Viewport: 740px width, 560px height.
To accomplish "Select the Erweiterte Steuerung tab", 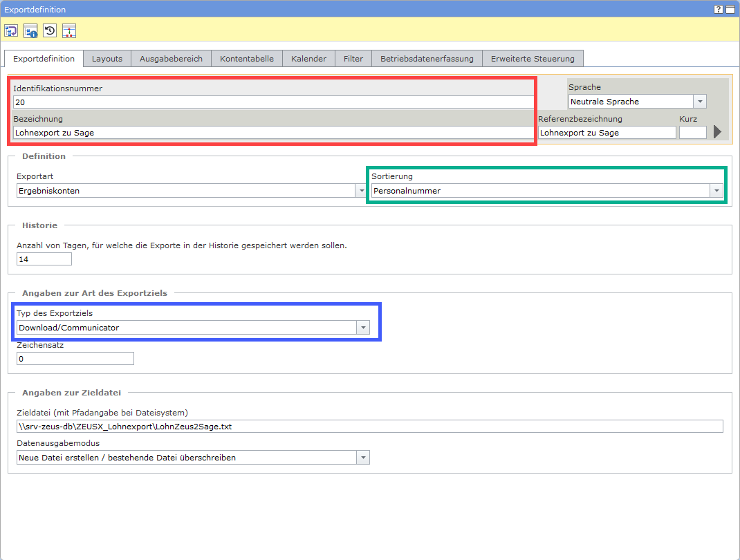I will [x=533, y=59].
